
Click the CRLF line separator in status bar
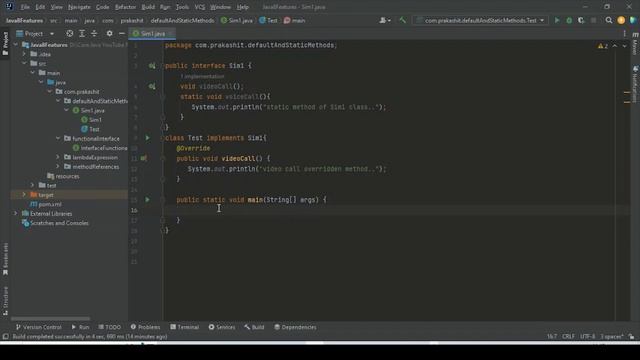point(568,336)
